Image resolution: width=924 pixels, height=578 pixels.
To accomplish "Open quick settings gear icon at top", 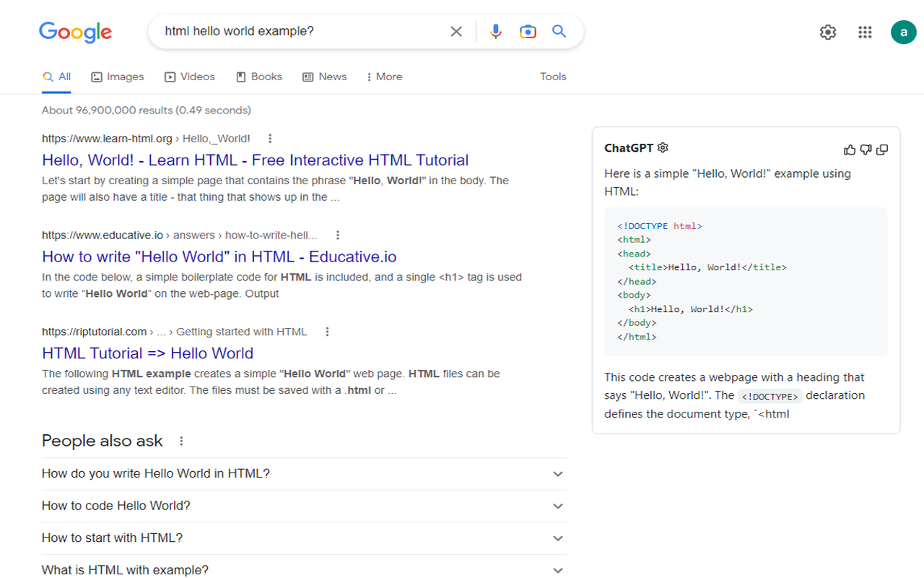I will [x=828, y=32].
